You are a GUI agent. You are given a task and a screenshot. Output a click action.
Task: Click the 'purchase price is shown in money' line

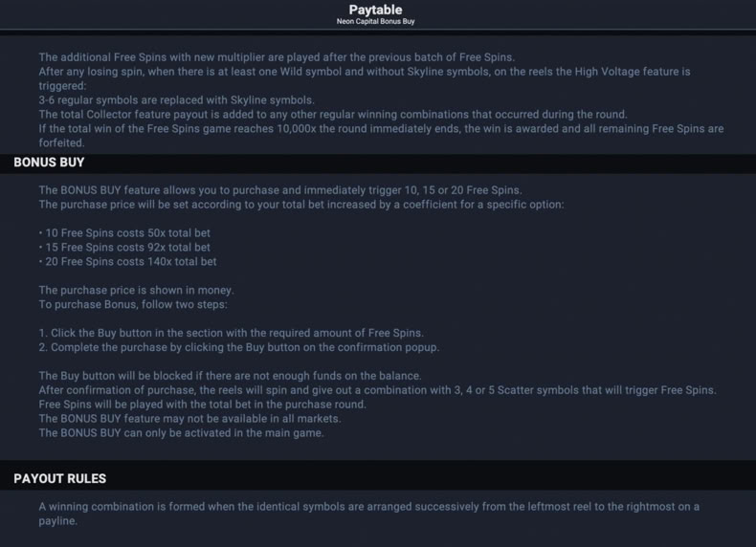point(136,290)
